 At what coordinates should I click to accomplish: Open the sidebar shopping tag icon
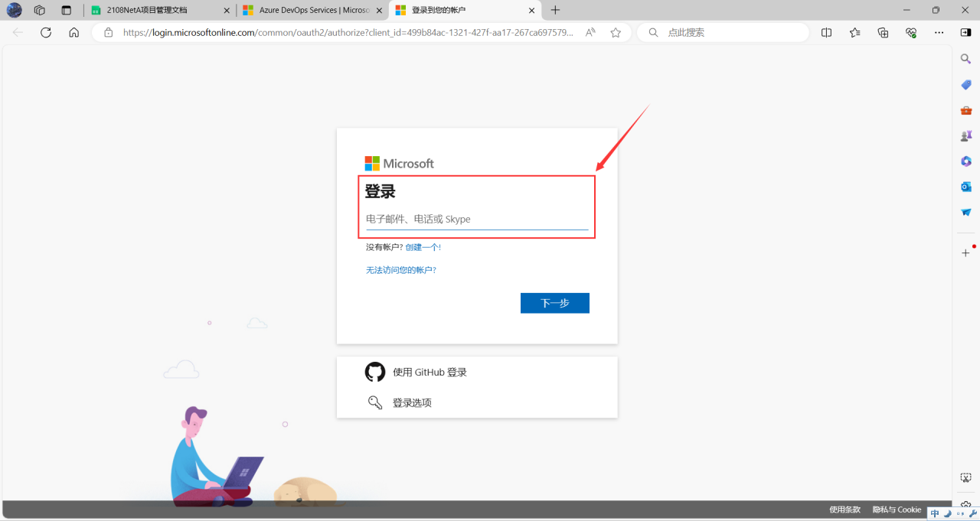point(965,84)
